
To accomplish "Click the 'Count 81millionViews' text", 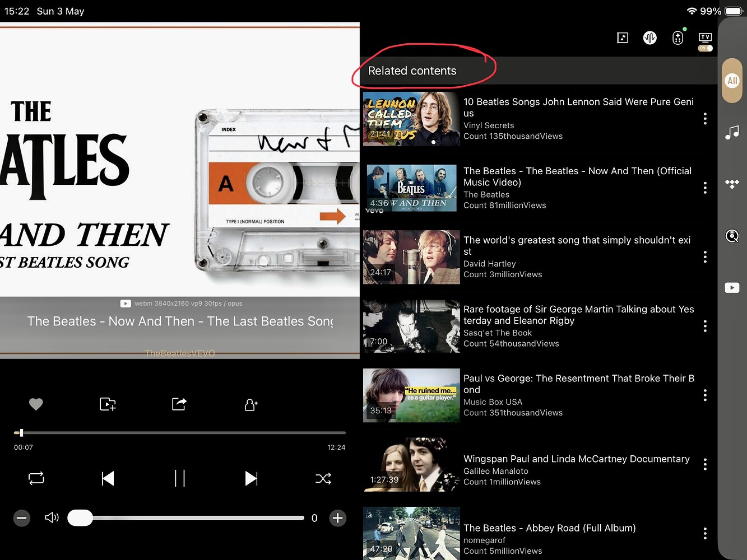I will [x=505, y=206].
